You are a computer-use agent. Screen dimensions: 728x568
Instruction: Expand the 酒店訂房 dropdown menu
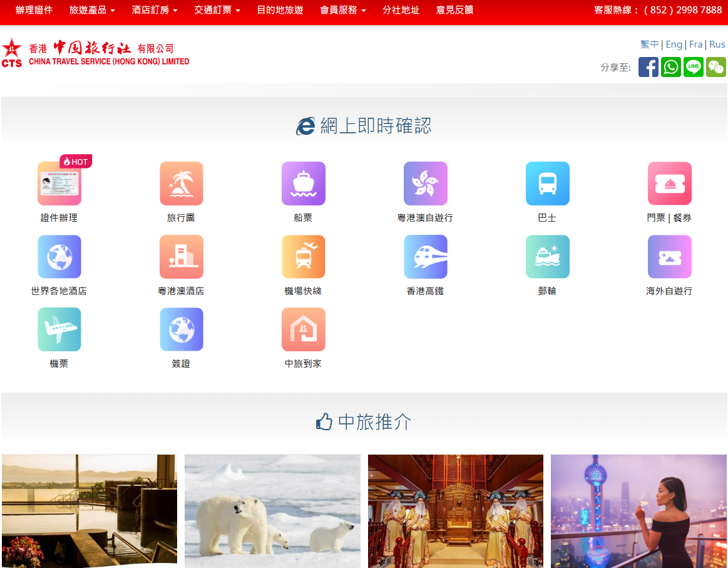click(x=155, y=10)
